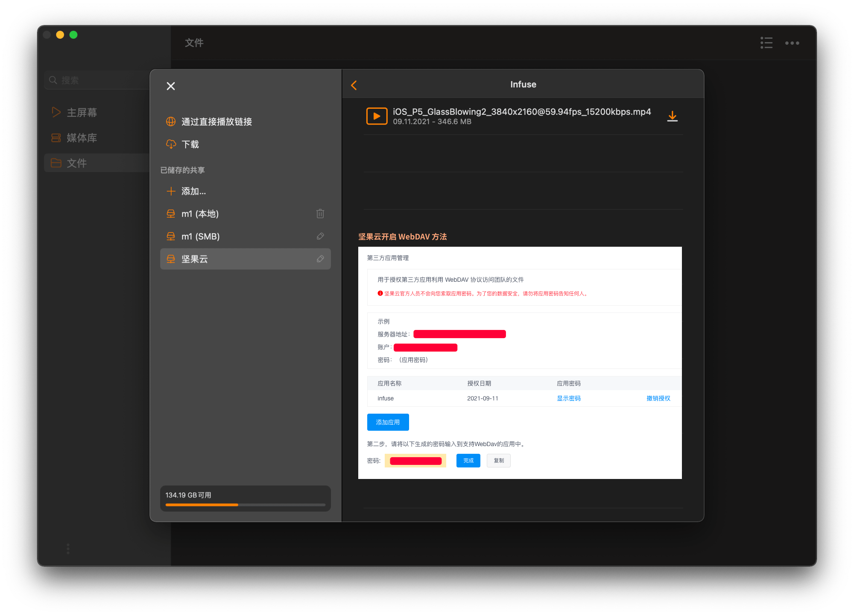
Task: Click the plus icon next to 添加
Action: click(x=171, y=191)
